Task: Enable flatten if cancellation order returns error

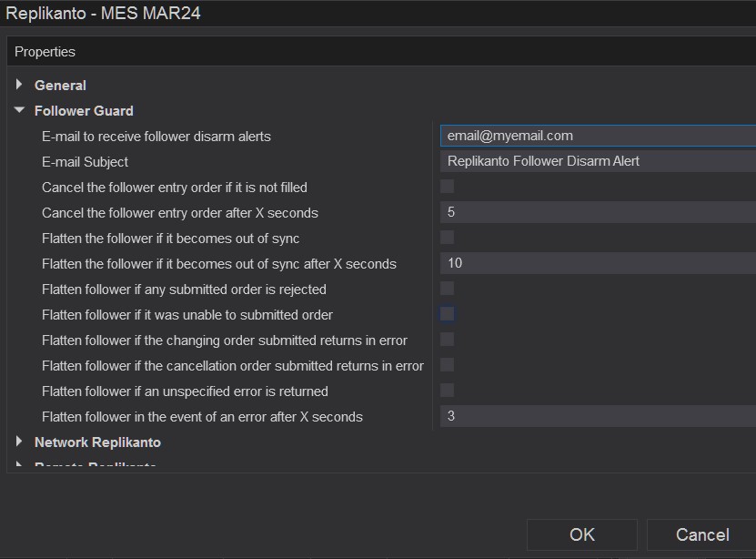Action: [447, 365]
